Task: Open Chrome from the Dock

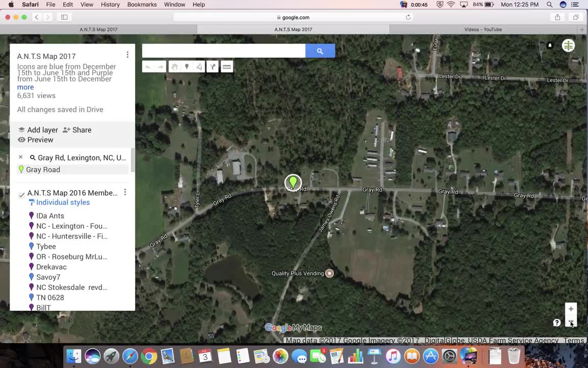Action: pos(149,356)
